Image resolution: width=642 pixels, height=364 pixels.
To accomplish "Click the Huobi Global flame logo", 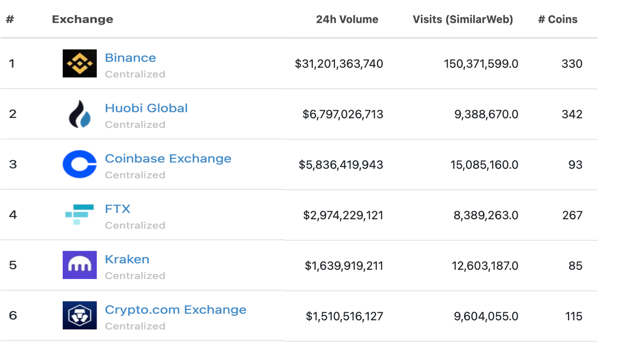I will pos(80,114).
